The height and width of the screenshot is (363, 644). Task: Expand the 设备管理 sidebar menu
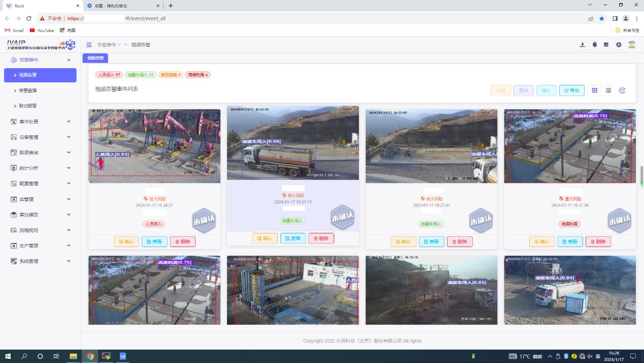pyautogui.click(x=41, y=137)
